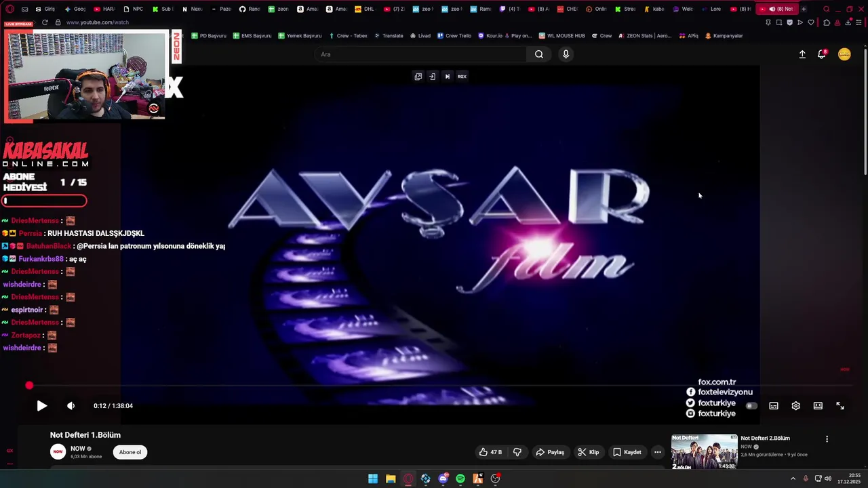Subscribe with the Abone ol button
The image size is (868, 488).
coord(130,452)
